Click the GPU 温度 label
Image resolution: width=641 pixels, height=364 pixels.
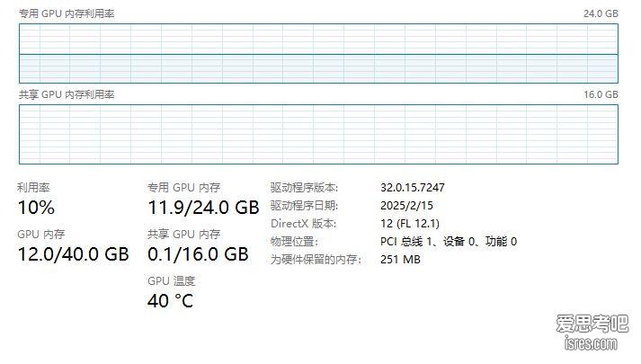pyautogui.click(x=171, y=281)
